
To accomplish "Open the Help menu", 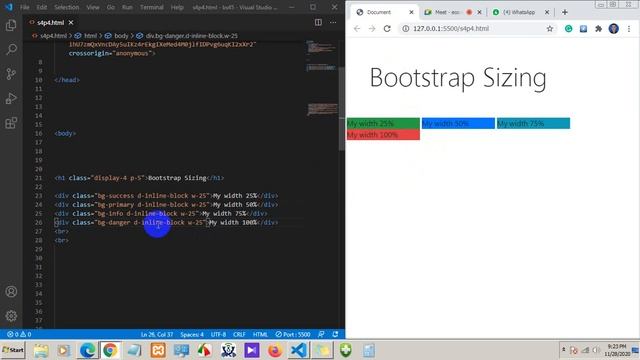I will pos(177,7).
